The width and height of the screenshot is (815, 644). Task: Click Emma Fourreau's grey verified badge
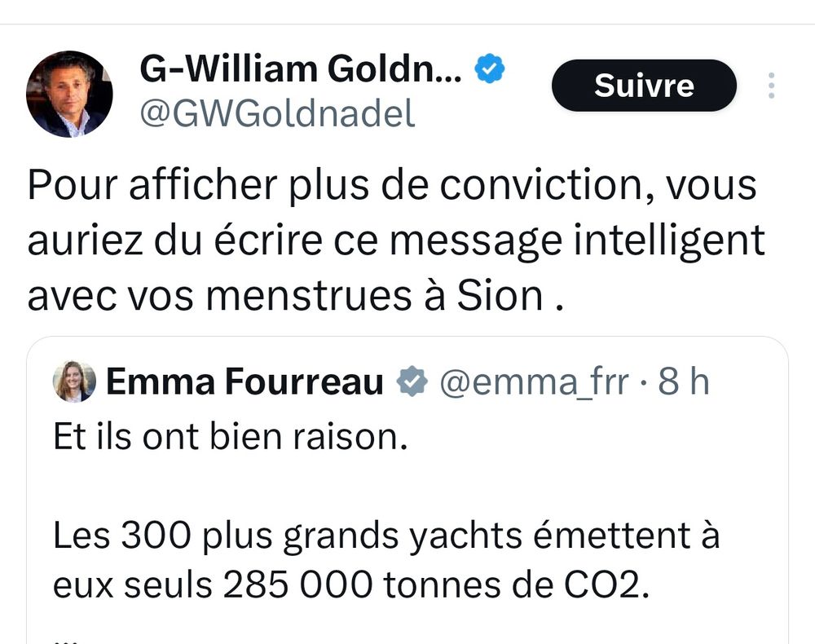tap(412, 382)
